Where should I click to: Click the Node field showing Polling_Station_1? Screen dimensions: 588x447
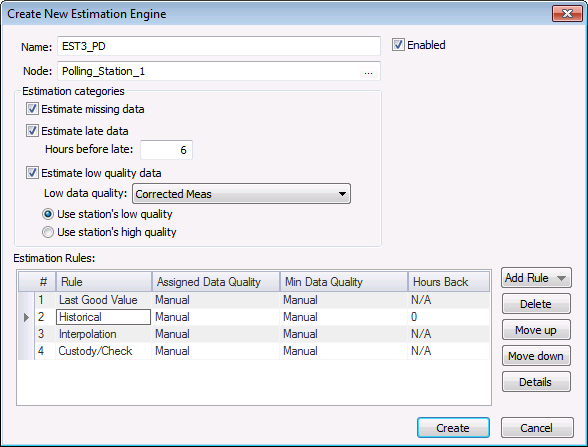pyautogui.click(x=219, y=71)
